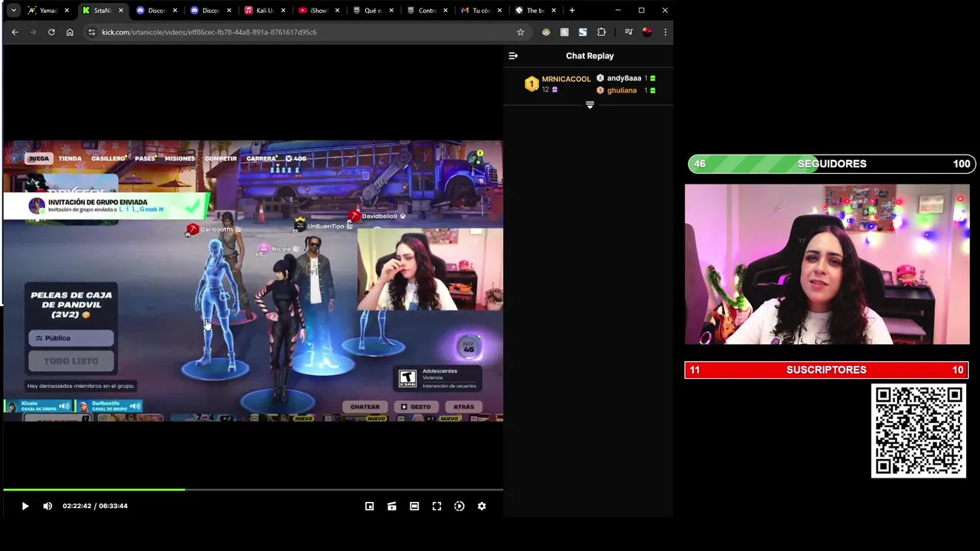Click the SUSCRIPTORES red goal bar

tap(826, 370)
